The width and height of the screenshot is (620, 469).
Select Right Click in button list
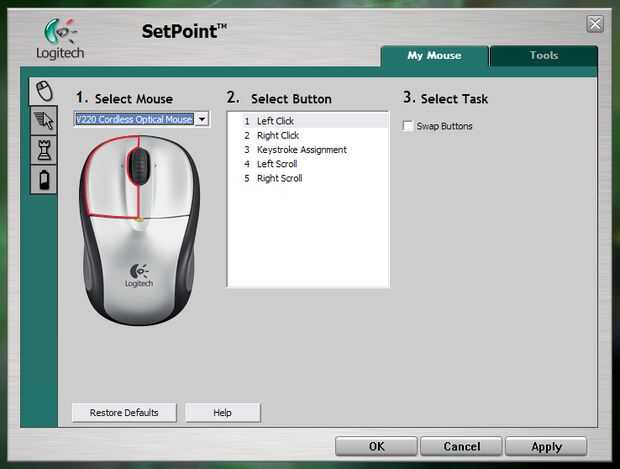click(x=308, y=135)
